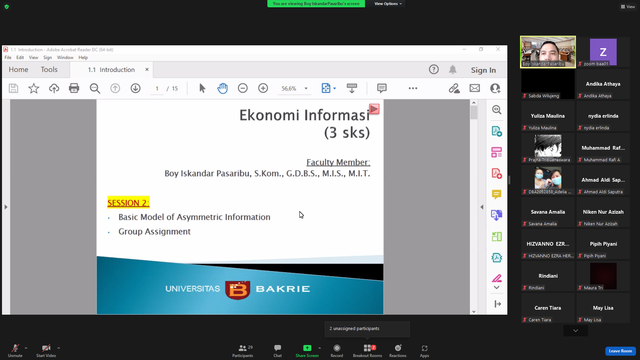Toggle the Record button in Zoom
The height and width of the screenshot is (360, 640).
pos(337,350)
